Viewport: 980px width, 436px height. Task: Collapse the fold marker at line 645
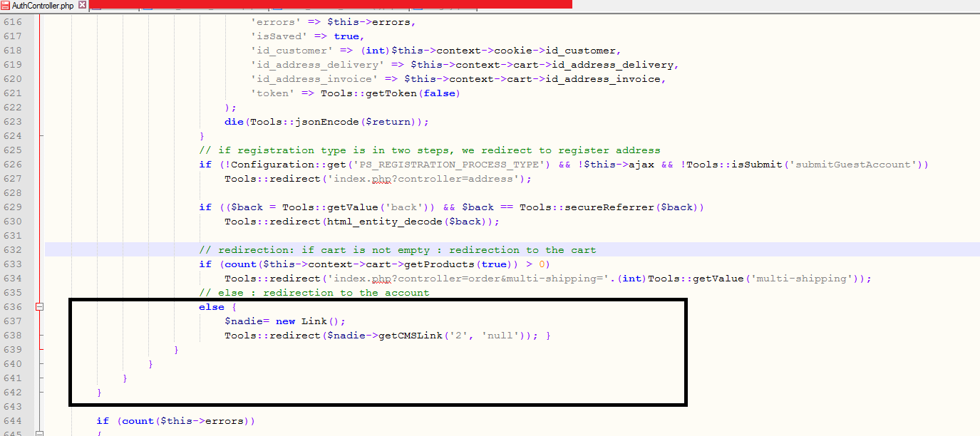click(39, 433)
